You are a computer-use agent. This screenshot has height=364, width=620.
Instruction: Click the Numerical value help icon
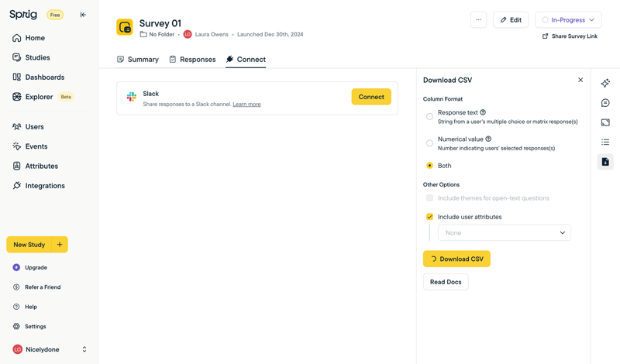coord(488,139)
